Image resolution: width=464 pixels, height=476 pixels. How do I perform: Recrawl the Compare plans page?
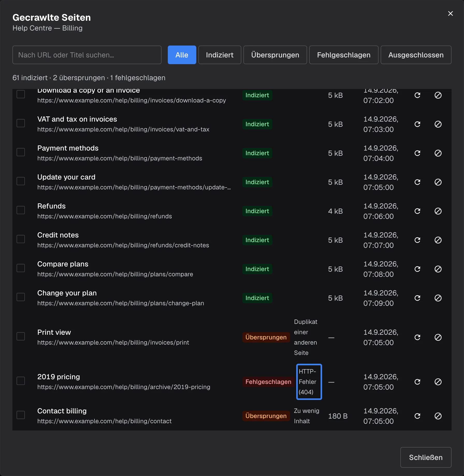(x=417, y=269)
